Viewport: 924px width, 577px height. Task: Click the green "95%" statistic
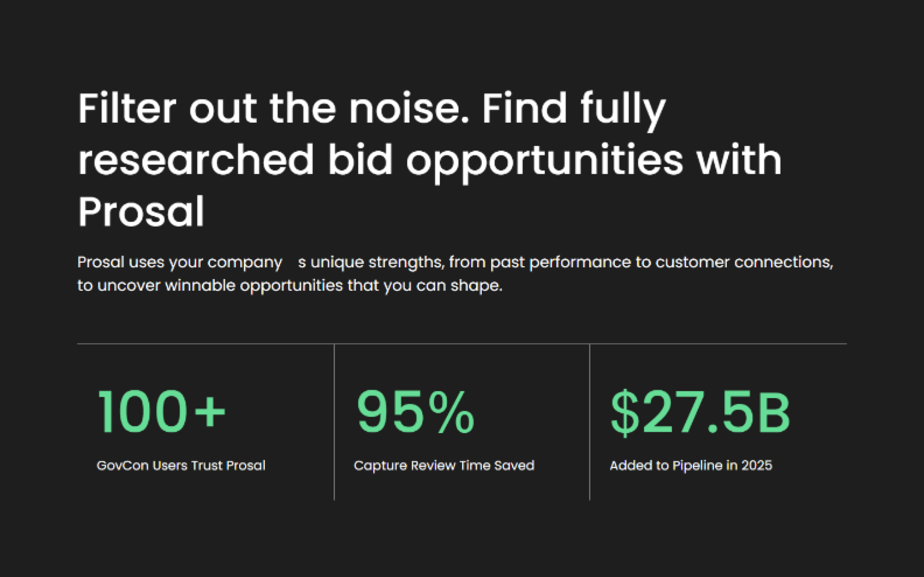[x=415, y=412]
